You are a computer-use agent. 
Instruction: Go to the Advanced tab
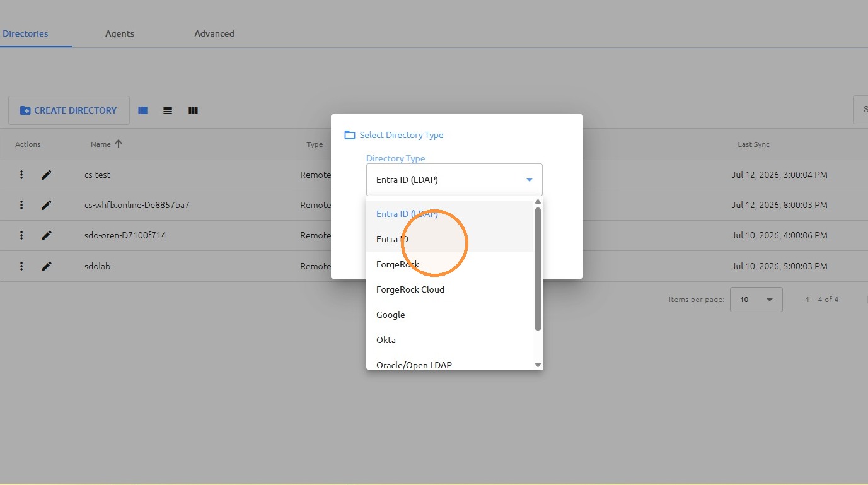[214, 33]
